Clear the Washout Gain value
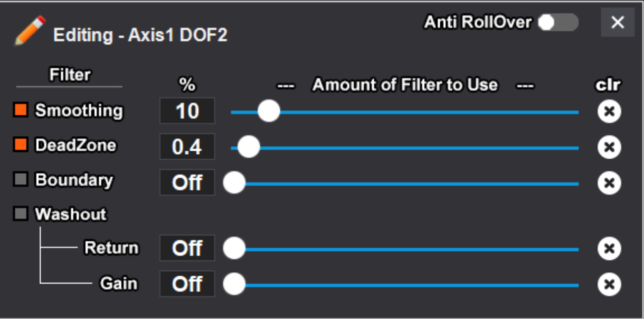The height and width of the screenshot is (319, 644). tap(609, 284)
